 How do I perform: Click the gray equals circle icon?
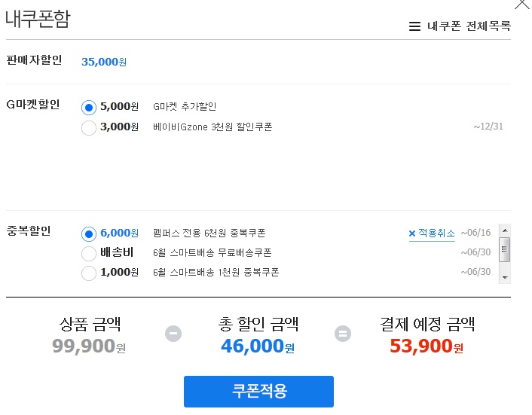344,332
